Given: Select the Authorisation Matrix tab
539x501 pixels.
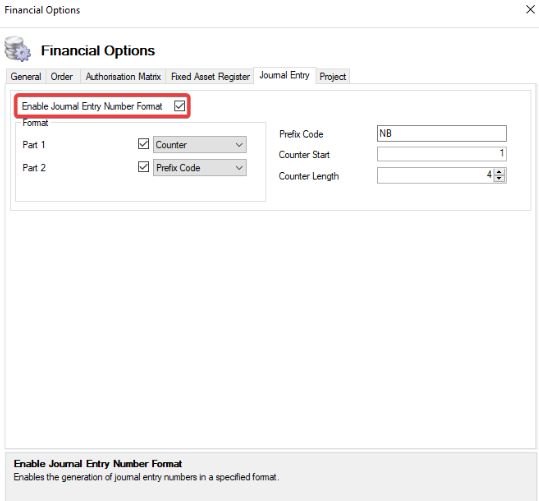Looking at the screenshot, I should 123,76.
